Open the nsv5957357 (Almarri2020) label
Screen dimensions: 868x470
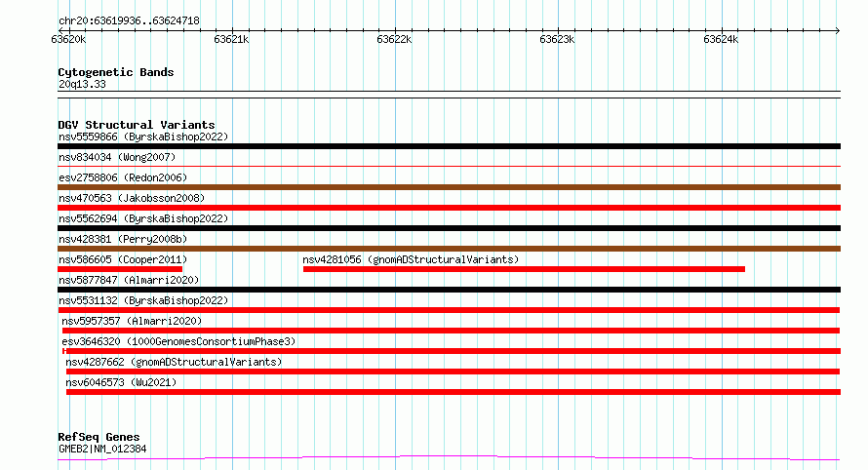pyautogui.click(x=132, y=321)
